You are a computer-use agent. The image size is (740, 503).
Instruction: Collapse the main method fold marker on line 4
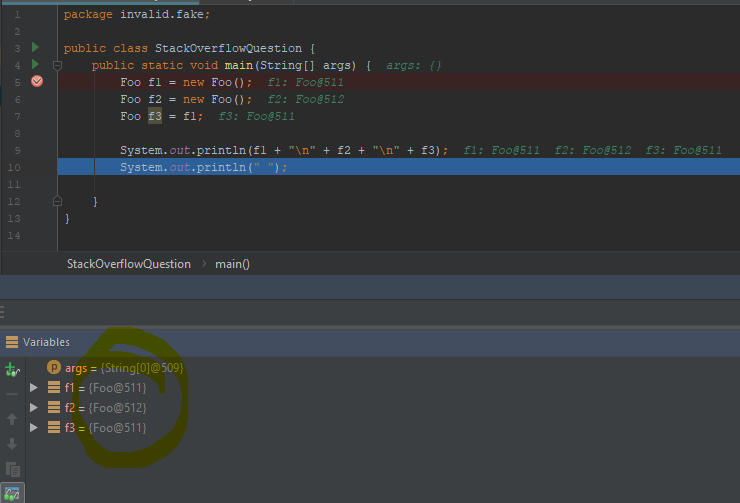coord(58,65)
